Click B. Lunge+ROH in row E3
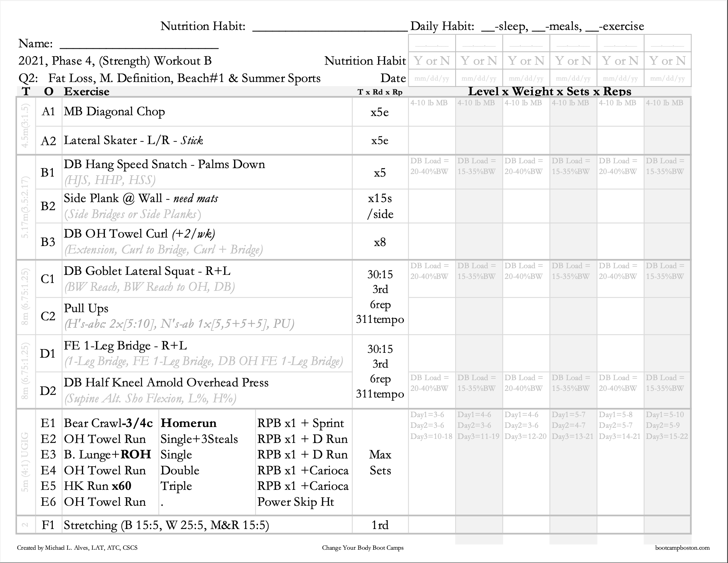This screenshot has width=728, height=563. 107,455
